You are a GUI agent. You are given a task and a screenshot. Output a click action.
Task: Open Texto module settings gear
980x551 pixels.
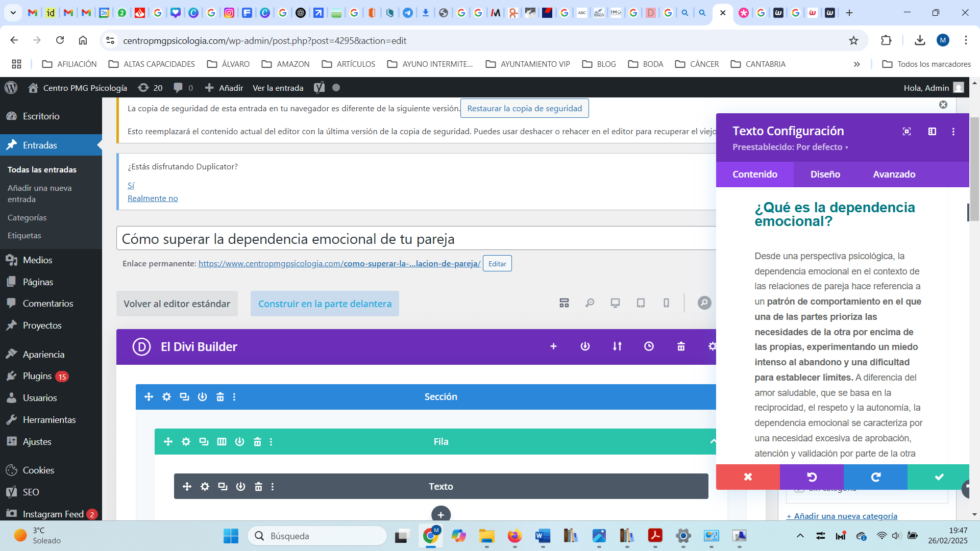tap(205, 487)
